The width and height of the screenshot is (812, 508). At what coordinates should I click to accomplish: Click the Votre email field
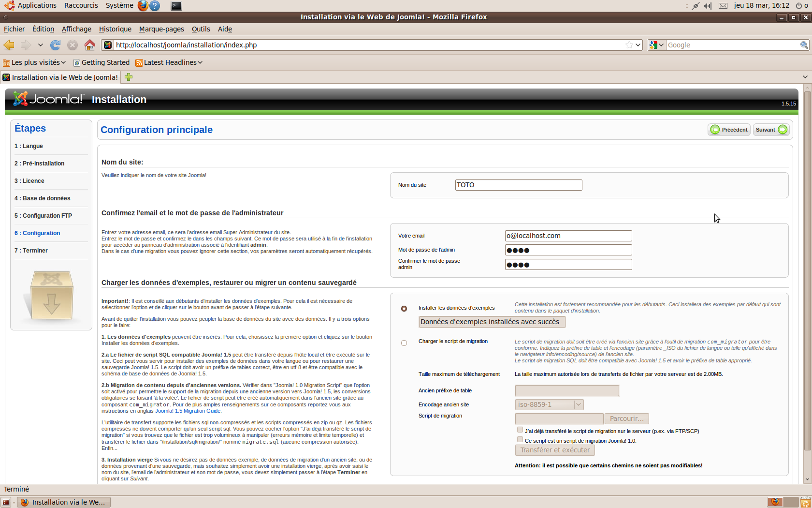tap(568, 236)
